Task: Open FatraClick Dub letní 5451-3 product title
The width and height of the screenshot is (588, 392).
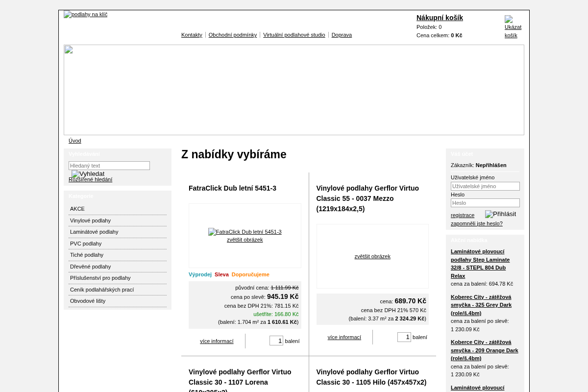Action: (x=232, y=188)
